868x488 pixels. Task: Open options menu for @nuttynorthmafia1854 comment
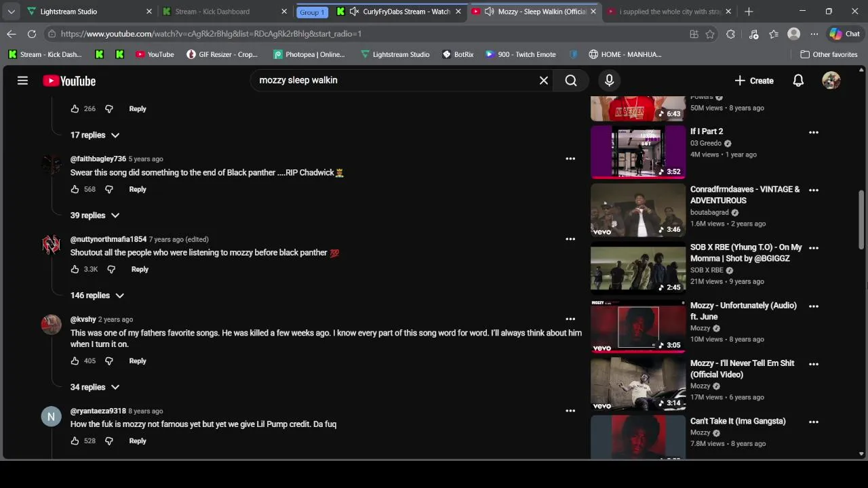pos(570,239)
